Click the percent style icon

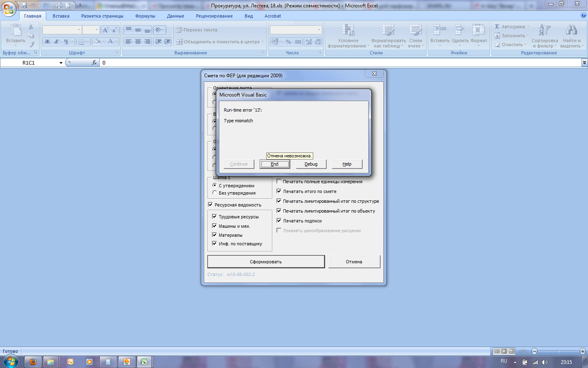point(289,42)
